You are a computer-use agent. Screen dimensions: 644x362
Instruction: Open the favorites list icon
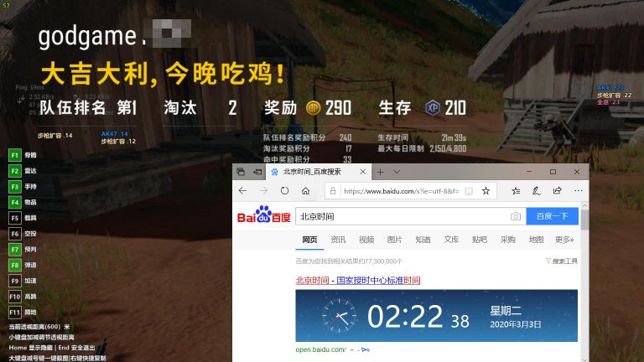click(515, 191)
